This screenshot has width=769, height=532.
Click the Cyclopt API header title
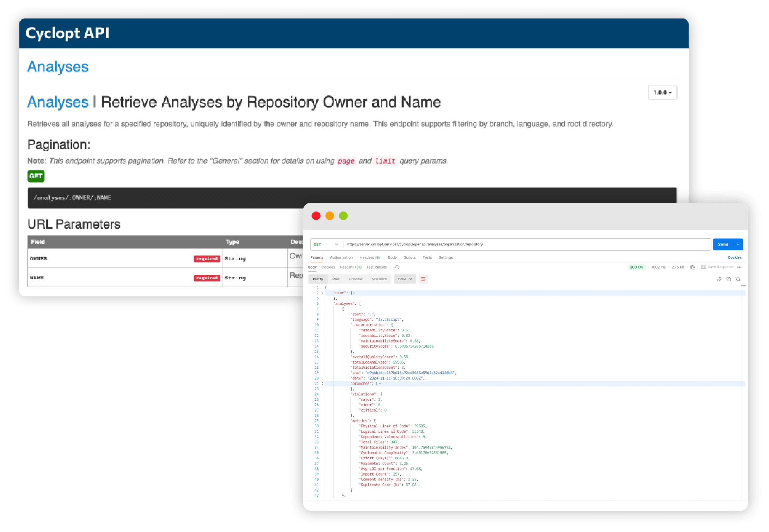point(67,33)
